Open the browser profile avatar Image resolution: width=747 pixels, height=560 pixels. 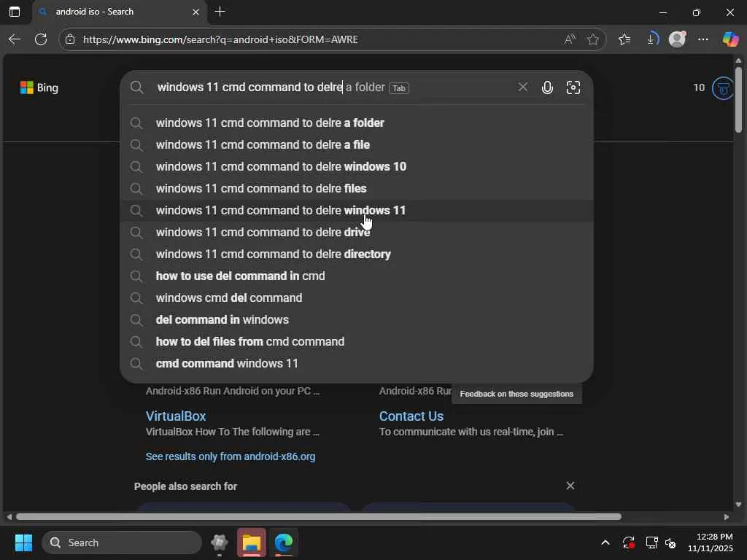(x=677, y=39)
